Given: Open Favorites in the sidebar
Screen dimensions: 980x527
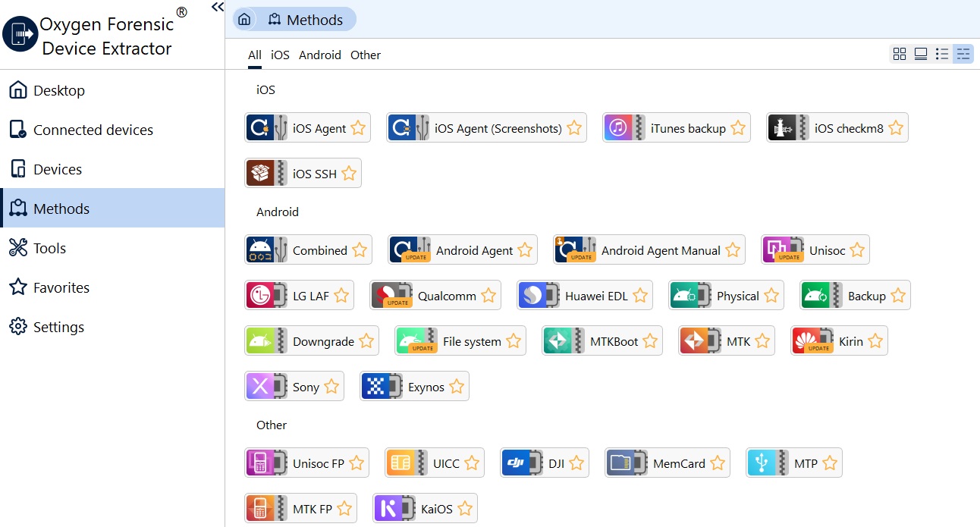Looking at the screenshot, I should tap(112, 287).
